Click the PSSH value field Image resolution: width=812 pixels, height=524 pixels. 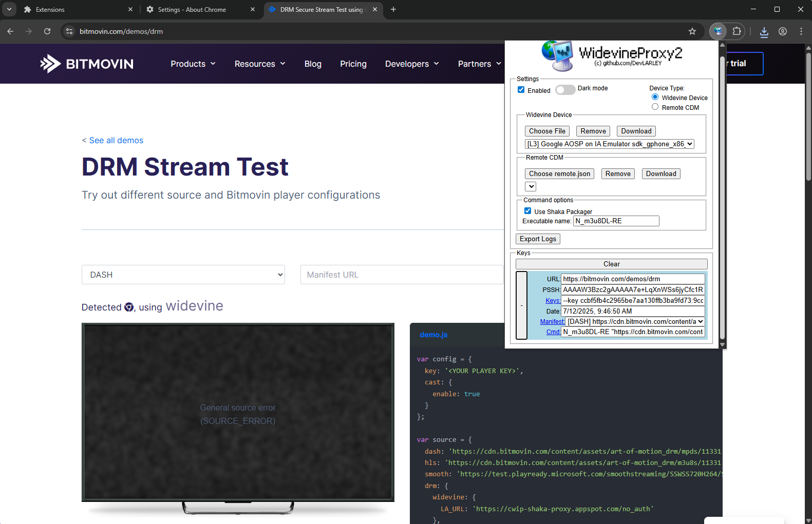[633, 290]
